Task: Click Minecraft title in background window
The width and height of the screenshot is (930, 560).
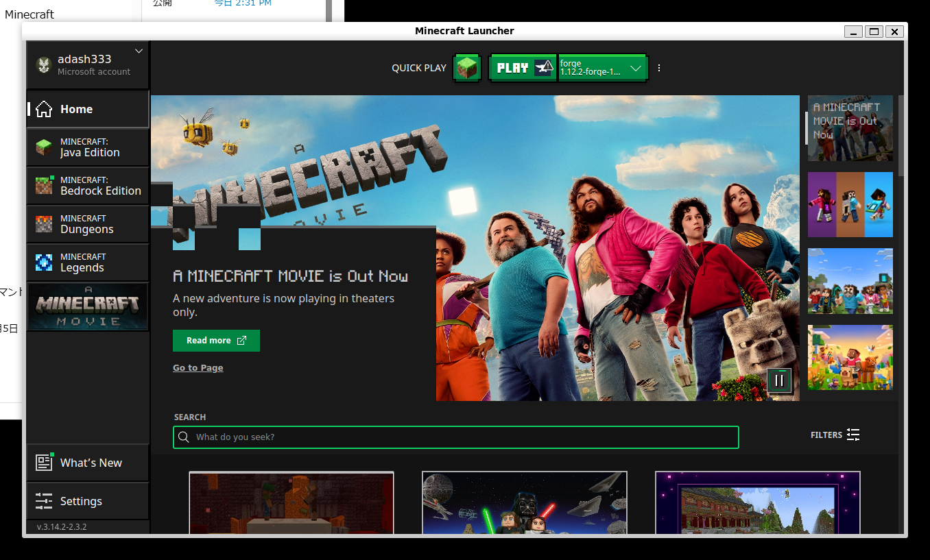Action: pyautogui.click(x=29, y=14)
